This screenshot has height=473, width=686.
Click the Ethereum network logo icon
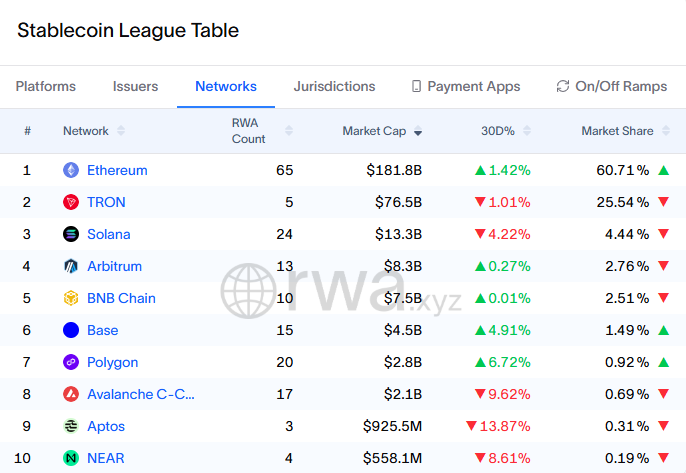71,170
